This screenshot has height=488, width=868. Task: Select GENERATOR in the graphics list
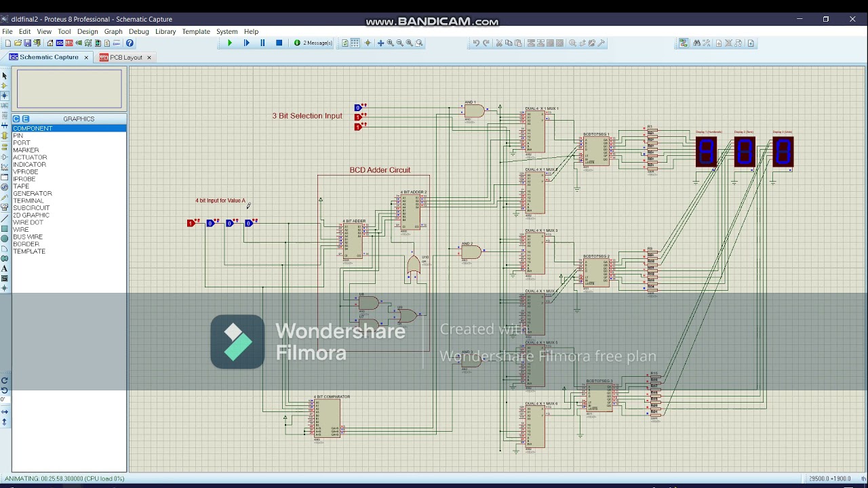click(x=68, y=193)
